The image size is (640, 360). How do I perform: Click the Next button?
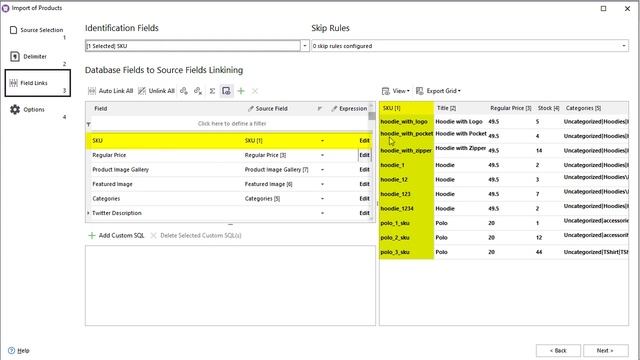[x=605, y=351]
